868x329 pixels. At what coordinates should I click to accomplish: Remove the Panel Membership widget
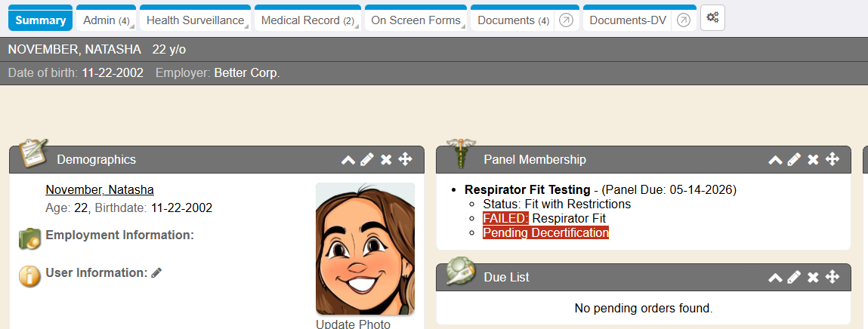point(813,159)
